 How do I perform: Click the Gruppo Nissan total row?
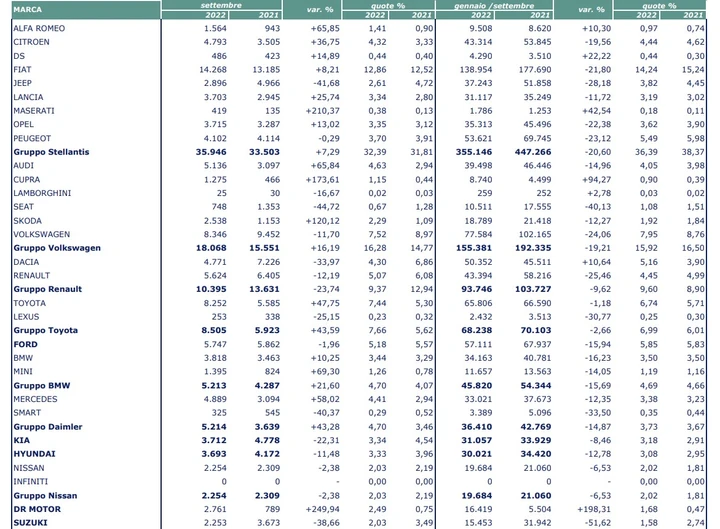[359, 496]
